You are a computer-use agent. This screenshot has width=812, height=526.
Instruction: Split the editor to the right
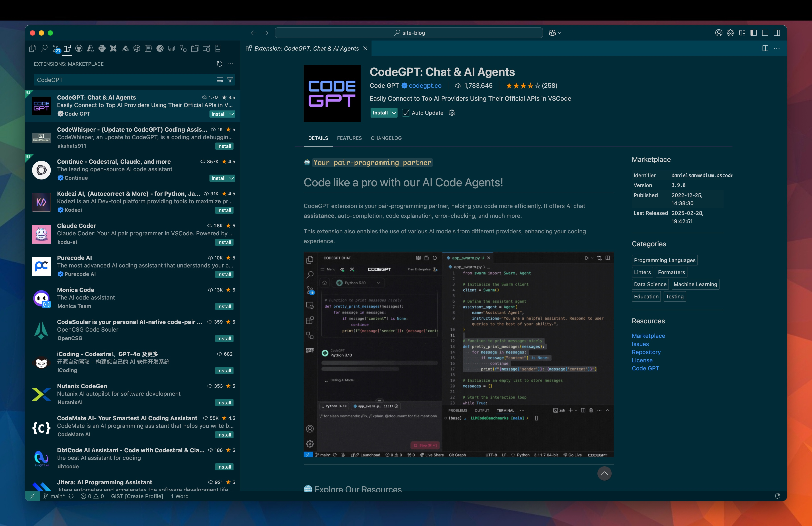[x=765, y=48]
